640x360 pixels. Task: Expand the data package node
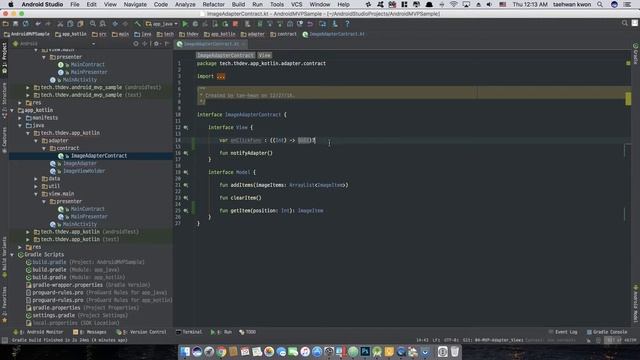[36, 179]
